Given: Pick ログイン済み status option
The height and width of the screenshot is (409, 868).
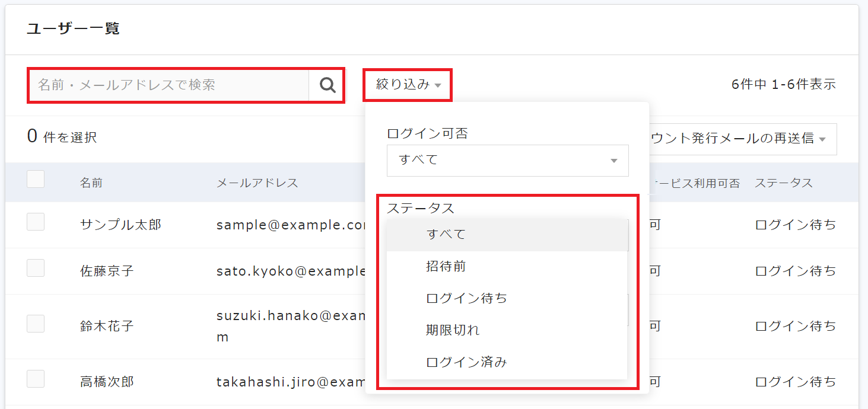Looking at the screenshot, I should (507, 363).
